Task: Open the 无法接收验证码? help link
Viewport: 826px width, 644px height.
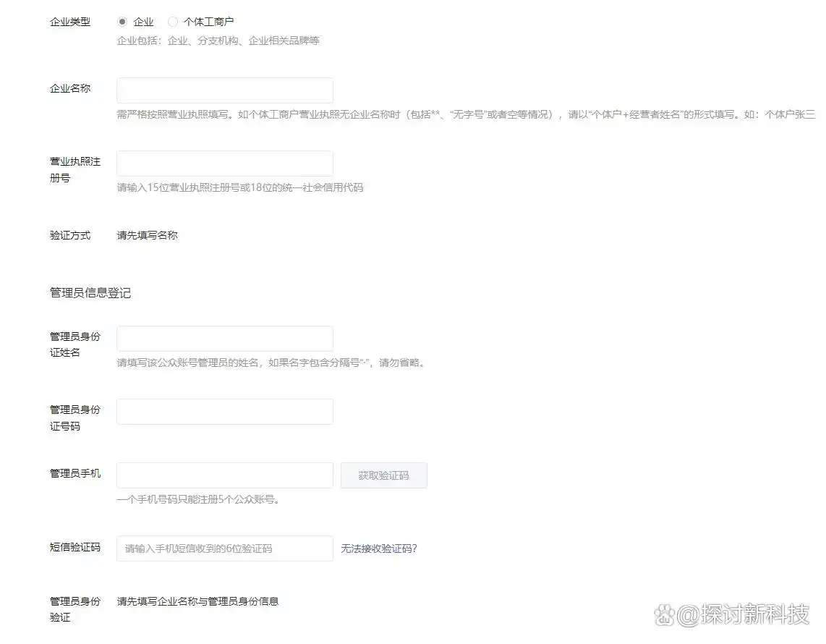Action: pos(378,548)
